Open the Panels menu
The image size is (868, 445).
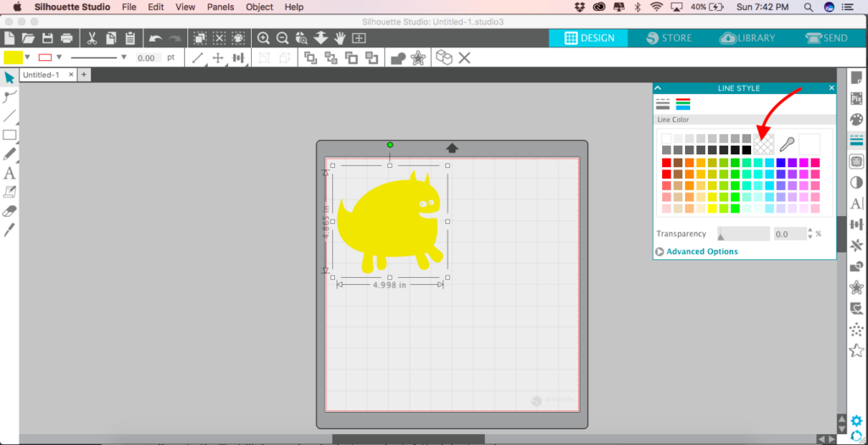click(x=220, y=7)
